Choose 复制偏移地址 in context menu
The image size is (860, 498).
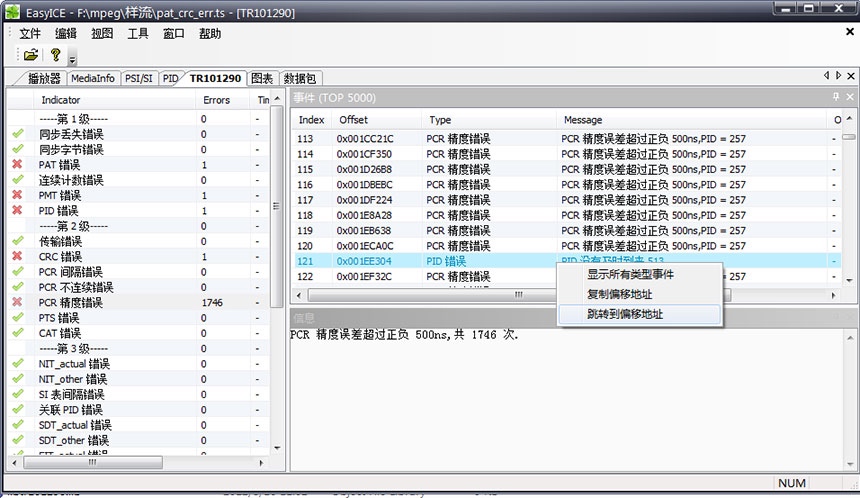pos(619,294)
